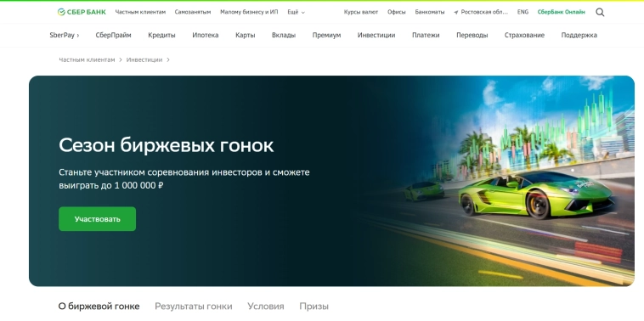Open СберПрайм menu item
Image resolution: width=644 pixels, height=321 pixels.
pyautogui.click(x=113, y=36)
